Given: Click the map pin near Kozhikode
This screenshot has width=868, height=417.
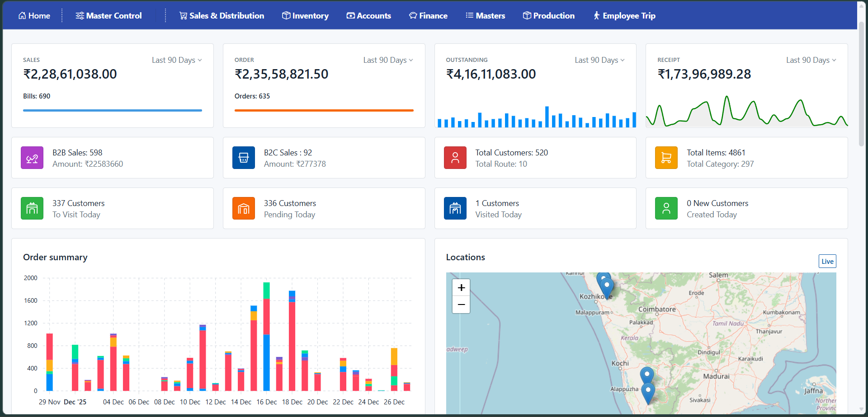Looking at the screenshot, I should coord(607,288).
